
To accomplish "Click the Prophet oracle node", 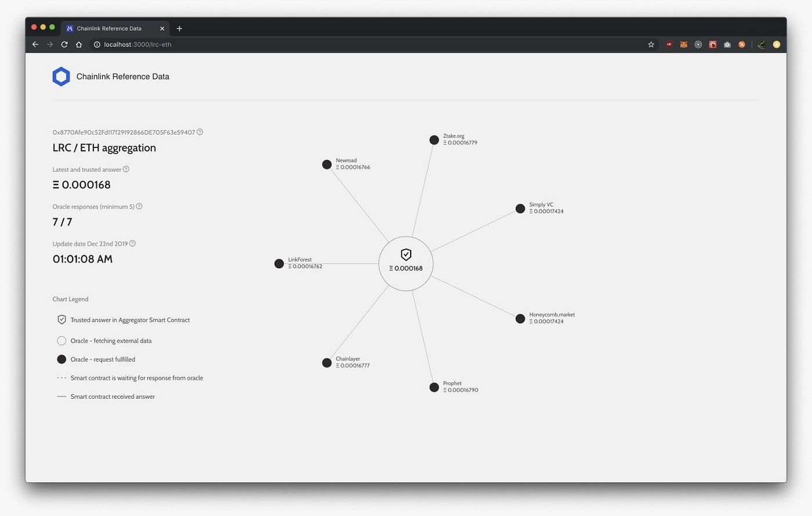I will (434, 387).
